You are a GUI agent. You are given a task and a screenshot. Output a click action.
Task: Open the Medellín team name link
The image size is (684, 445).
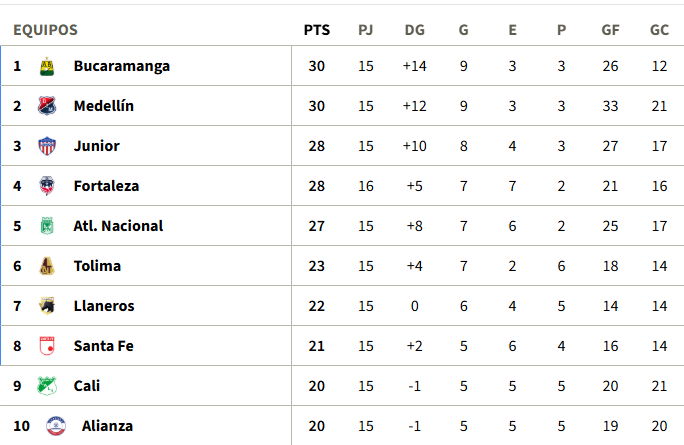(103, 106)
